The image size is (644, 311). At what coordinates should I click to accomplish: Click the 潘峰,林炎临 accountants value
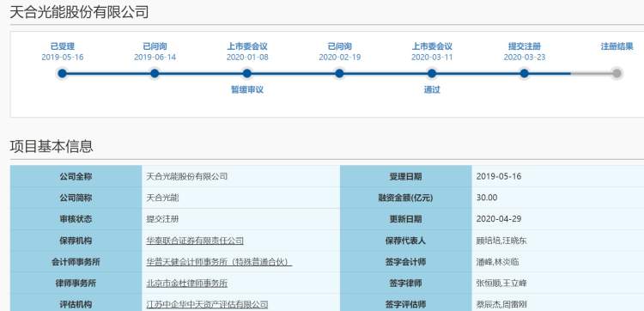[497, 262]
